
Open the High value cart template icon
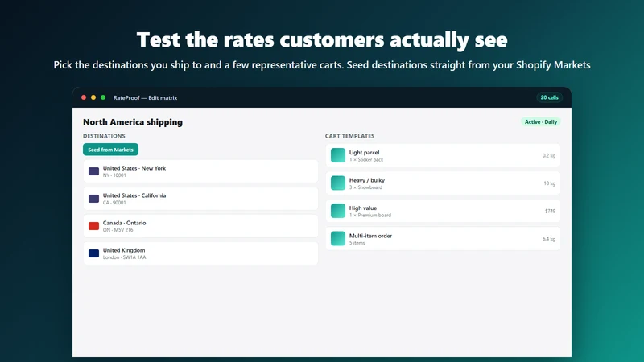coord(338,211)
